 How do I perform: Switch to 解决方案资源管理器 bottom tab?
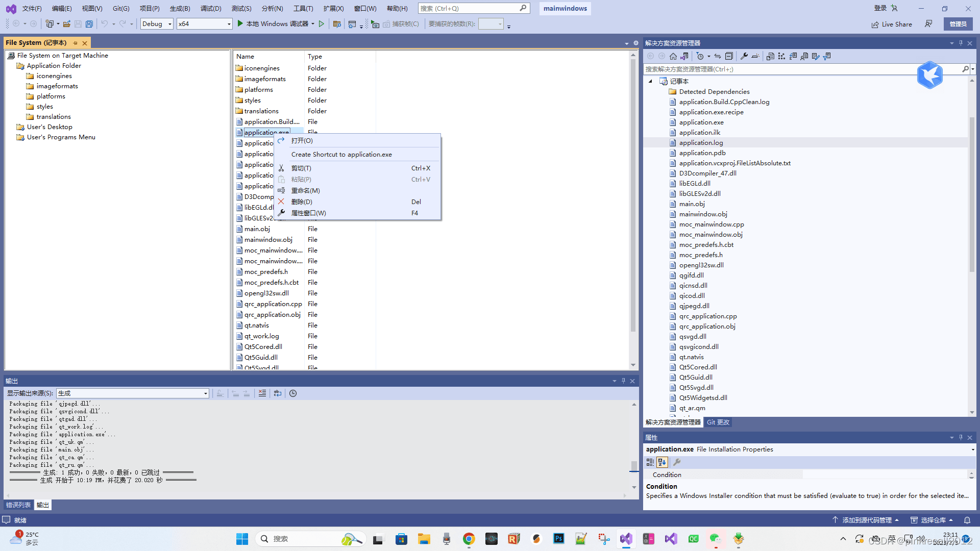coord(673,422)
